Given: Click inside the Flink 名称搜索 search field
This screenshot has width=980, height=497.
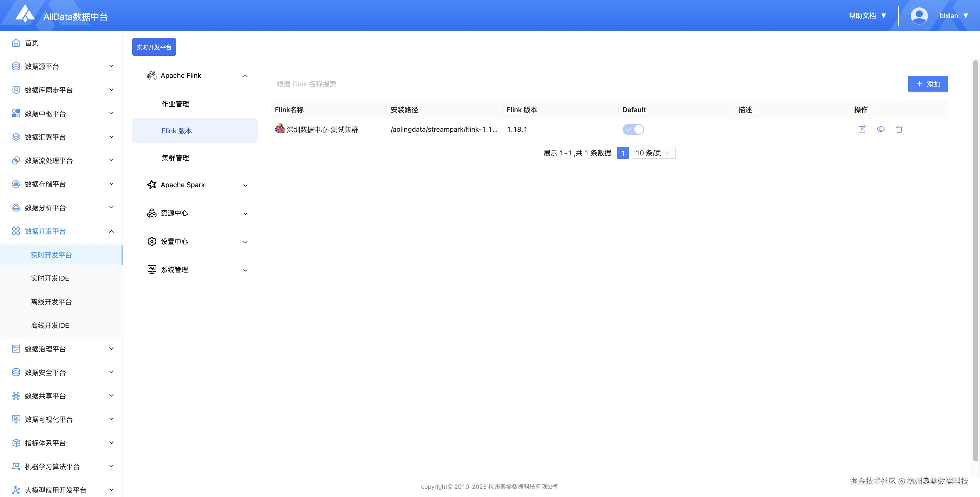Looking at the screenshot, I should pyautogui.click(x=352, y=84).
